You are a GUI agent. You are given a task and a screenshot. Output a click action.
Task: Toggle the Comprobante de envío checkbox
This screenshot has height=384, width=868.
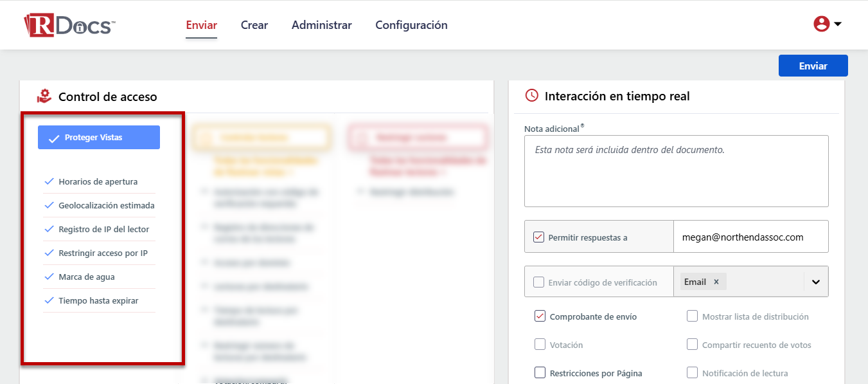pyautogui.click(x=540, y=316)
